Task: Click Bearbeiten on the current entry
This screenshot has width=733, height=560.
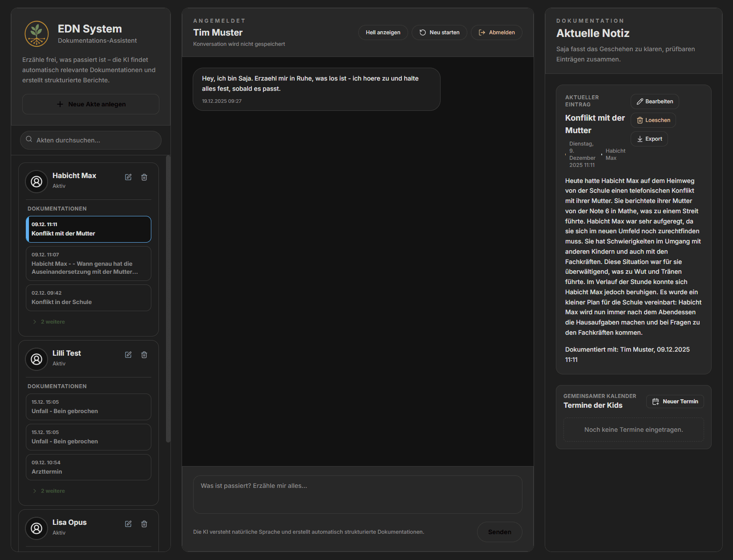Action: (654, 101)
